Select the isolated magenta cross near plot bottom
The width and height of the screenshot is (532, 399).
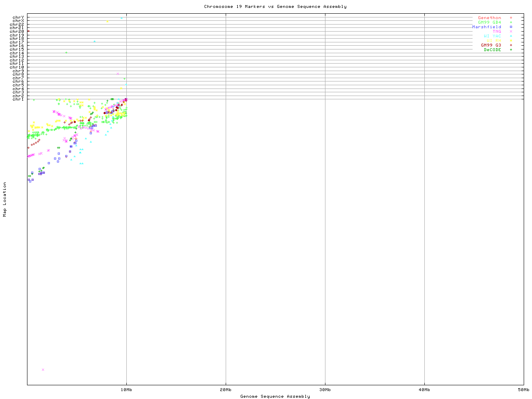(43, 369)
